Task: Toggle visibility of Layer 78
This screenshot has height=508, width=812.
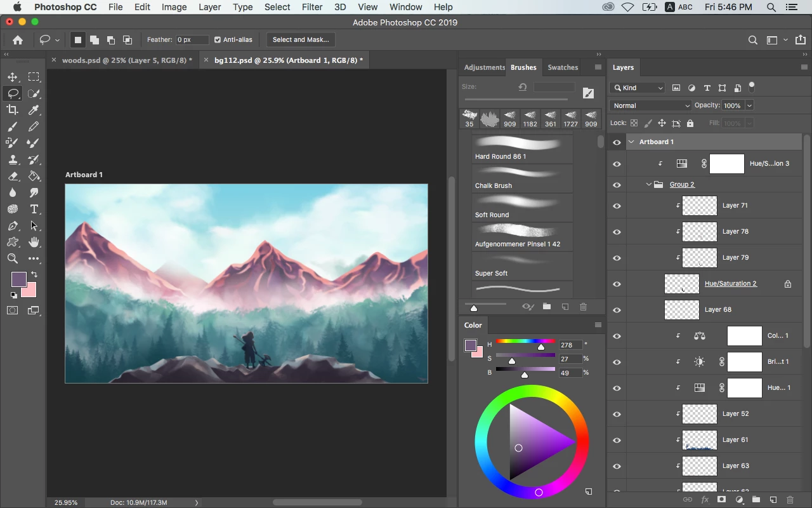Action: [x=617, y=232]
